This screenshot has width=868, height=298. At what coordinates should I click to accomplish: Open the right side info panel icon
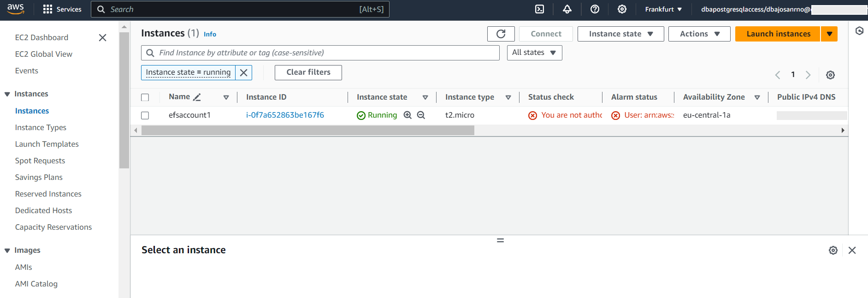[x=859, y=31]
